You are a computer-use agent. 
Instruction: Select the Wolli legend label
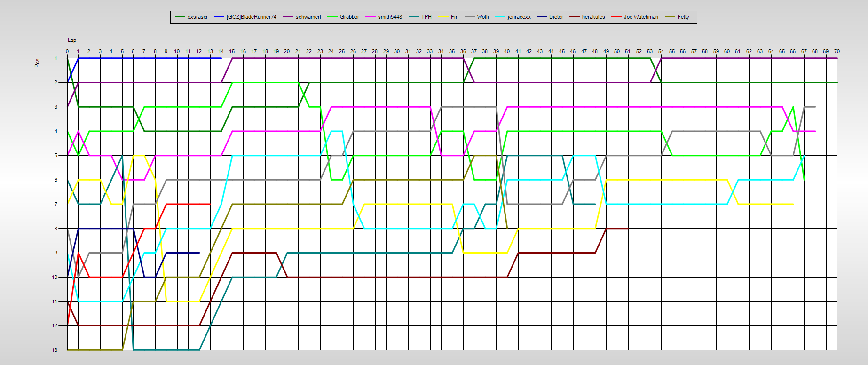pos(483,17)
